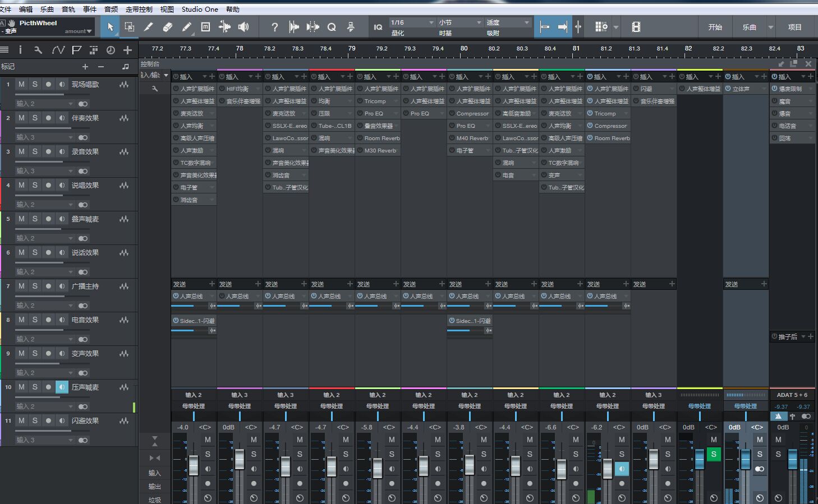The height and width of the screenshot is (504, 818).
Task: Adjust the -4.0 channel fader
Action: pos(194,465)
